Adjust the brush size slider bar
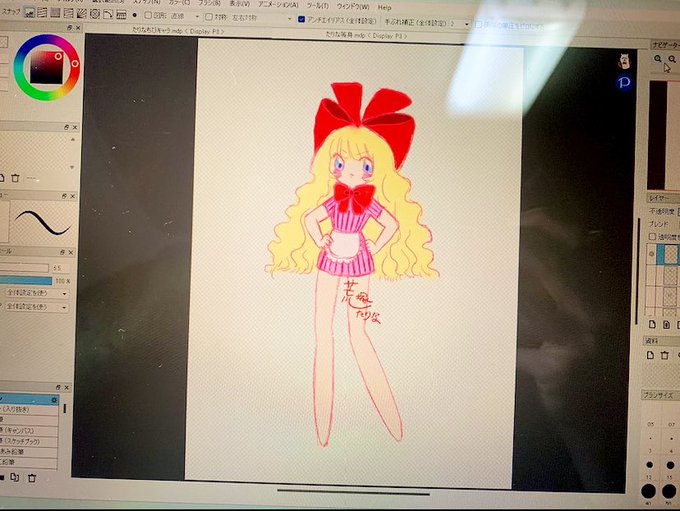Viewport: 680px width, 511px height. point(24,268)
